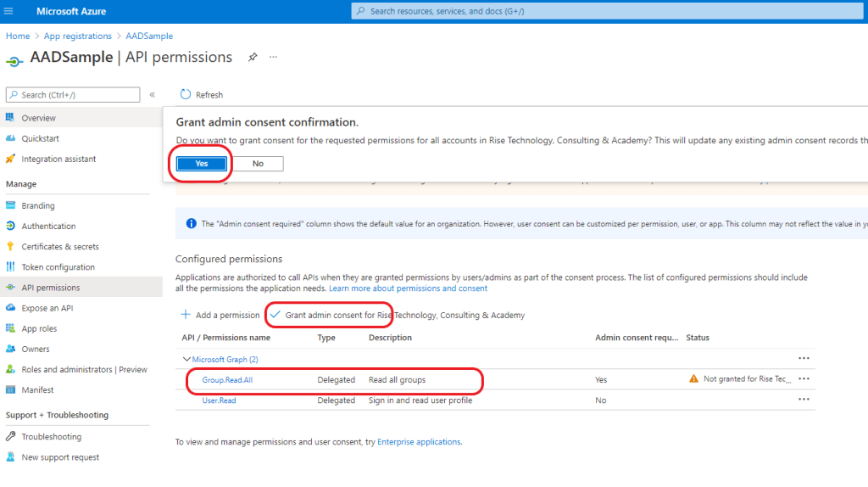Screen dimensions: 868x487
Task: Open Quickstart from the sidebar
Action: [40, 138]
